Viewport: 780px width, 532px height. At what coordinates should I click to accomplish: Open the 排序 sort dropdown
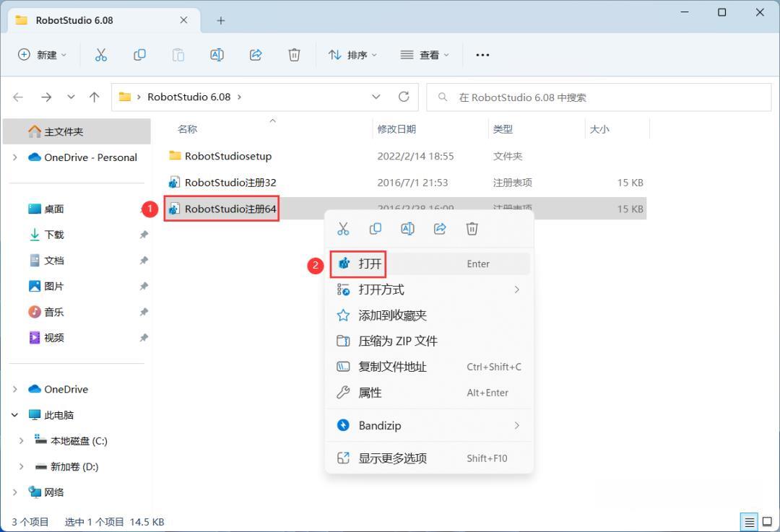pyautogui.click(x=352, y=55)
